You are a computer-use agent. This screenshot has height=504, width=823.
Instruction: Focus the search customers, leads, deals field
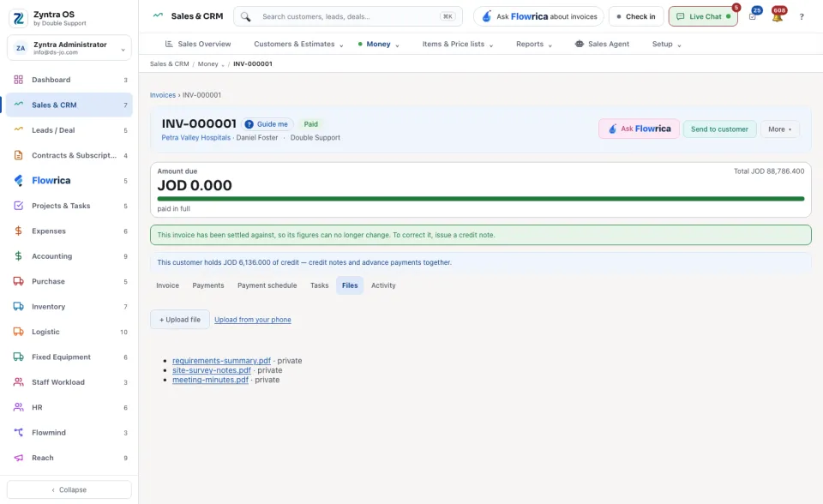tap(348, 17)
